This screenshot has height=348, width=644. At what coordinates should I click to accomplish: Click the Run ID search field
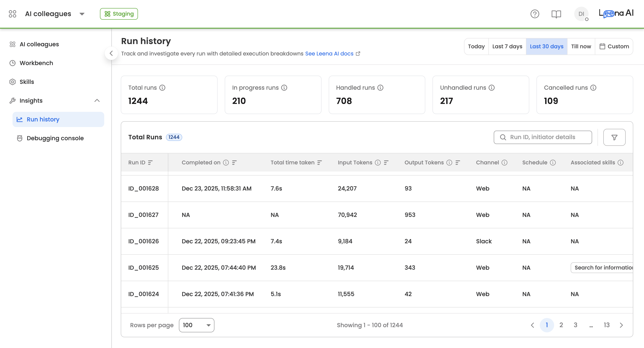coord(542,137)
